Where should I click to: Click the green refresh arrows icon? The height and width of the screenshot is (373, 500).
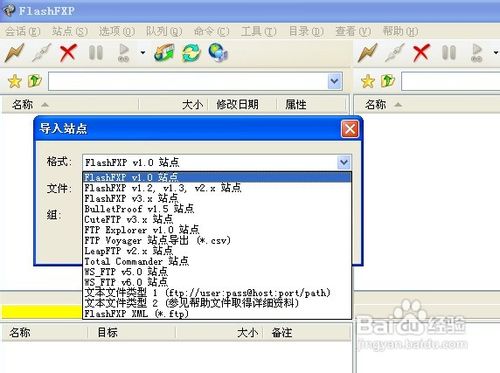(191, 53)
